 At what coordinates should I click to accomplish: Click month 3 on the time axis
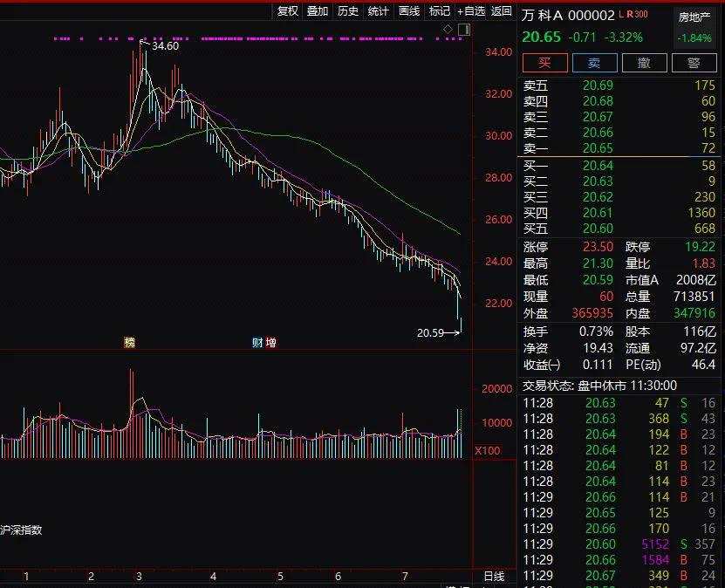tap(140, 577)
